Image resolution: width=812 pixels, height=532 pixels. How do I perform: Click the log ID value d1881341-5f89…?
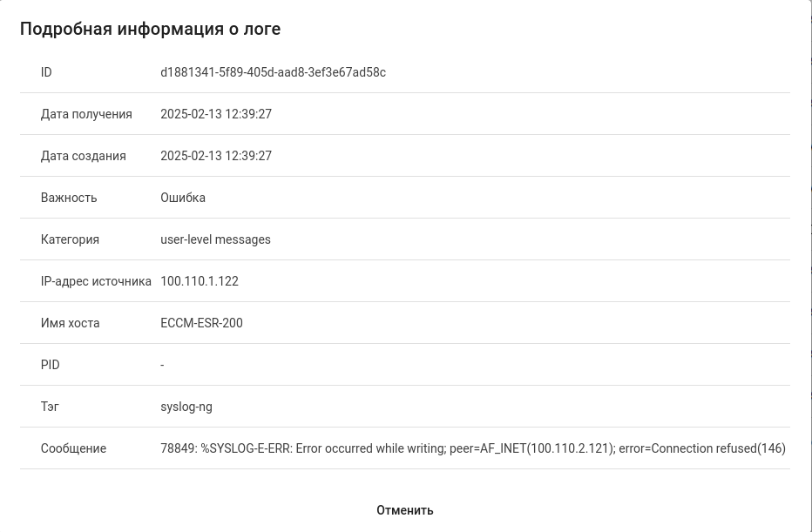coord(273,72)
